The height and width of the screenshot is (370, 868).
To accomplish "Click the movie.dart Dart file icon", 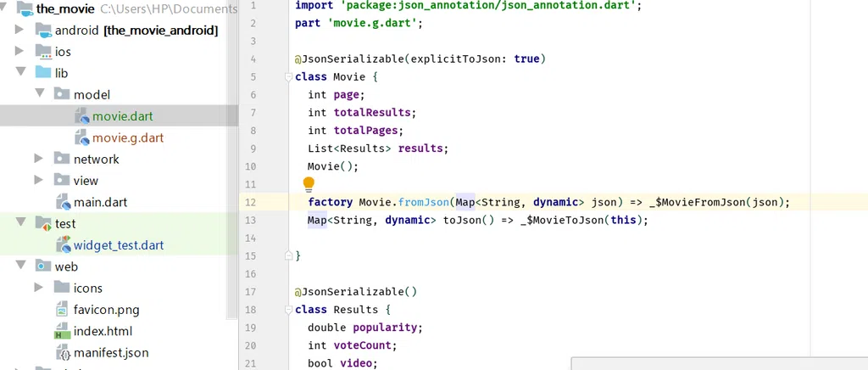I will tap(81, 116).
